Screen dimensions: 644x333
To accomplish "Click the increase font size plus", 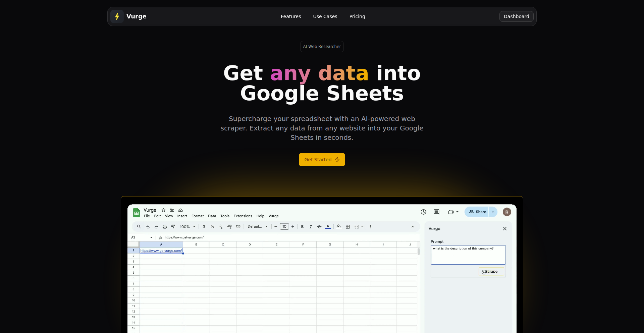I will pyautogui.click(x=293, y=227).
